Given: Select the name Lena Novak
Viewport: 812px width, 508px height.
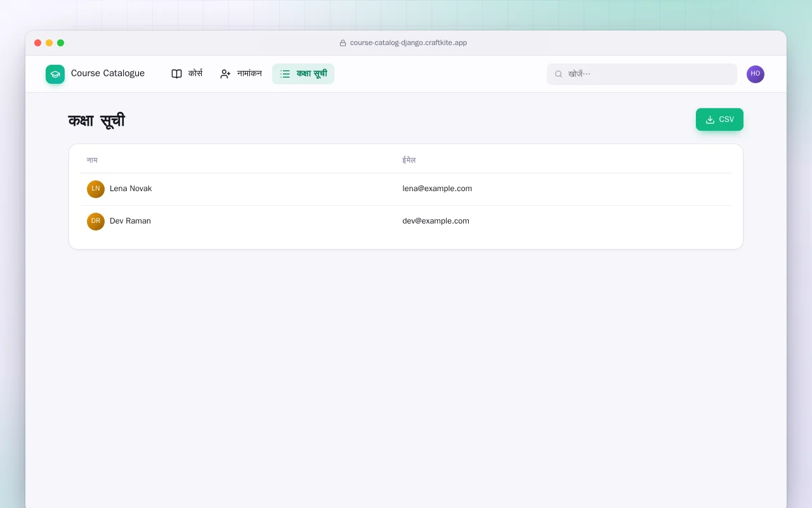Looking at the screenshot, I should tap(131, 189).
